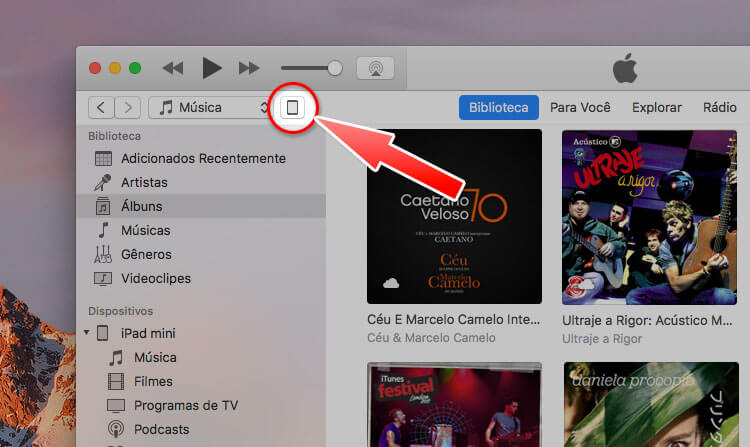The image size is (750, 447).
Task: Click the Álbuns icon in sidebar
Action: 103,206
